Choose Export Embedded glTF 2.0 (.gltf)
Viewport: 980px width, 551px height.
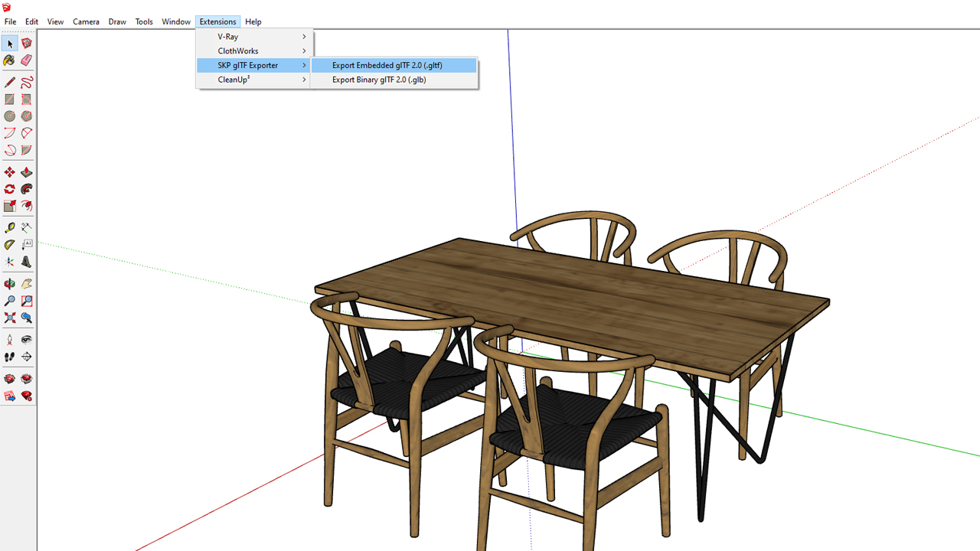coord(394,65)
